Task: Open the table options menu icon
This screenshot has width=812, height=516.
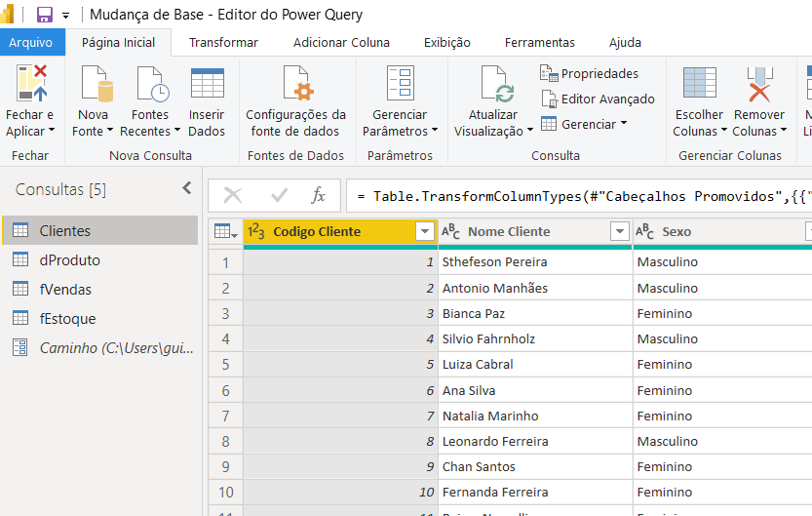Action: pyautogui.click(x=226, y=231)
